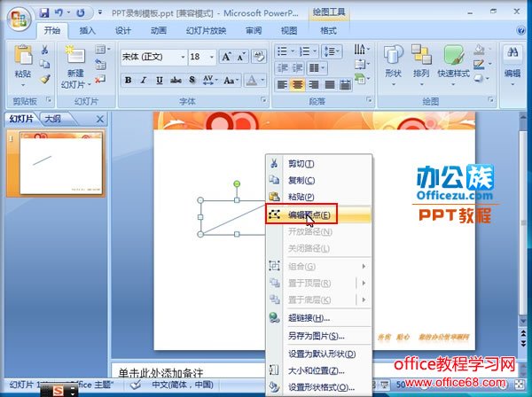Save the presentation from quick access toolbar

pos(44,13)
